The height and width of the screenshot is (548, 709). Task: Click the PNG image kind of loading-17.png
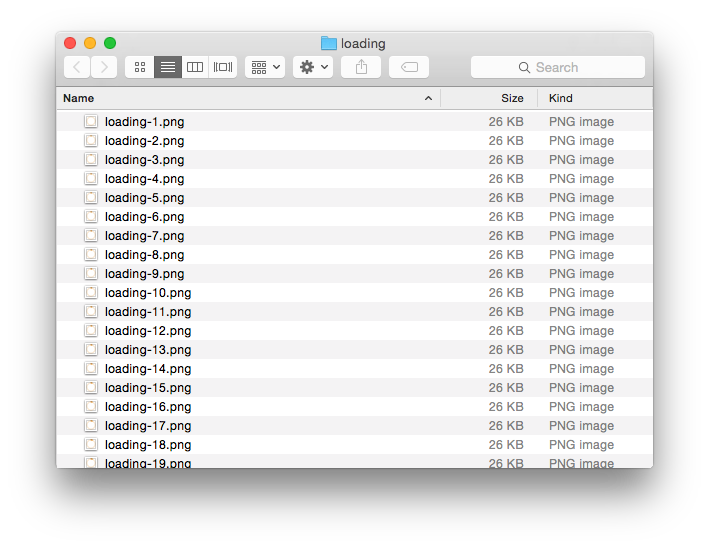coord(581,426)
